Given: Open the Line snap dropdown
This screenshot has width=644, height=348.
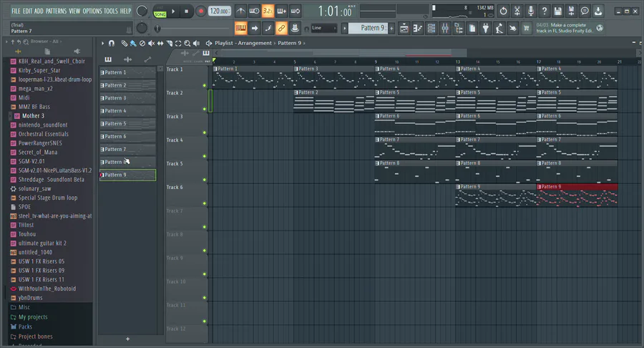Looking at the screenshot, I should click(x=323, y=28).
